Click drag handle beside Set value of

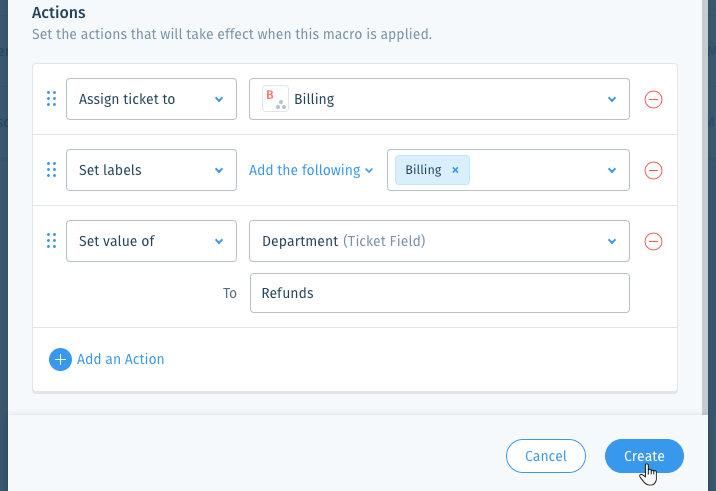click(x=52, y=241)
